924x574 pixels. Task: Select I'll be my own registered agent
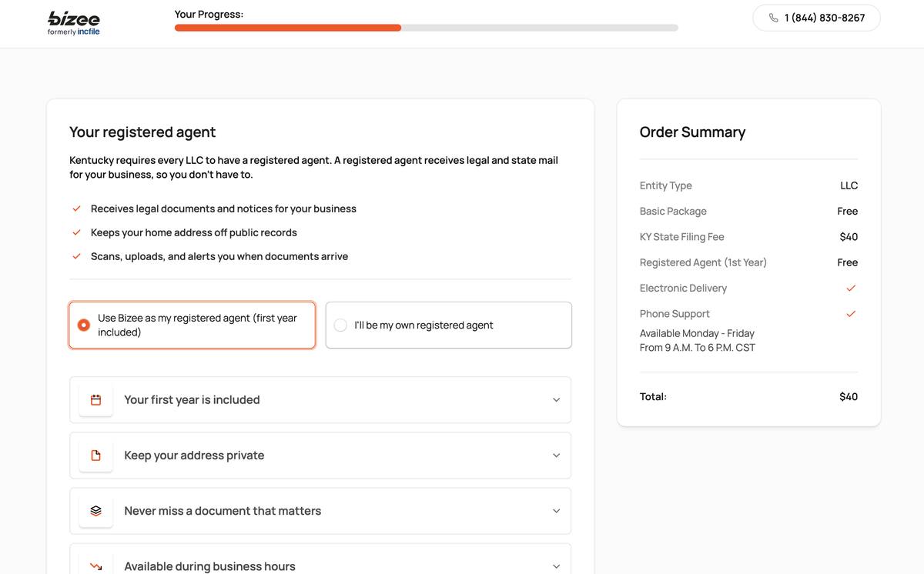point(448,325)
